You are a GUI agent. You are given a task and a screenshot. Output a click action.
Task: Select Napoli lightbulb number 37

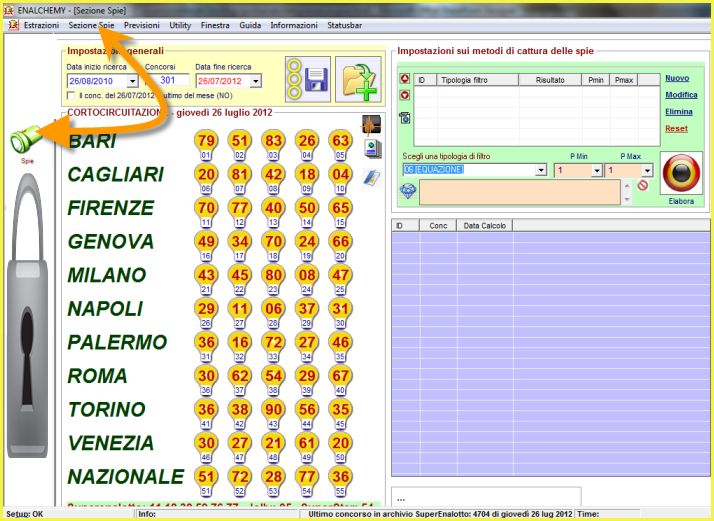point(306,313)
